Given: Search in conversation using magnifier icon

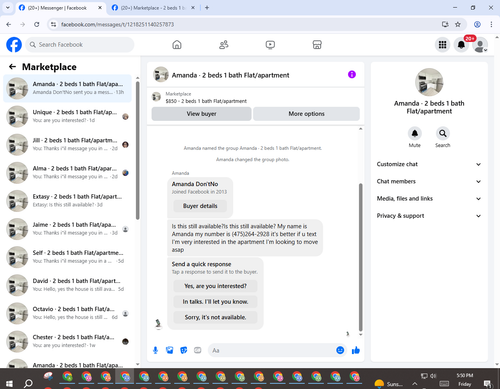Looking at the screenshot, I should click(x=443, y=133).
